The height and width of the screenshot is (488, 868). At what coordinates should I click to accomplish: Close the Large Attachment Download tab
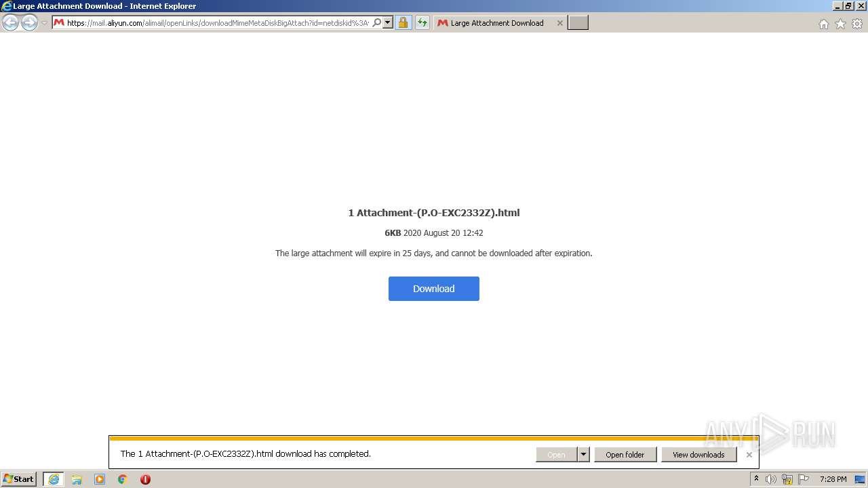559,23
